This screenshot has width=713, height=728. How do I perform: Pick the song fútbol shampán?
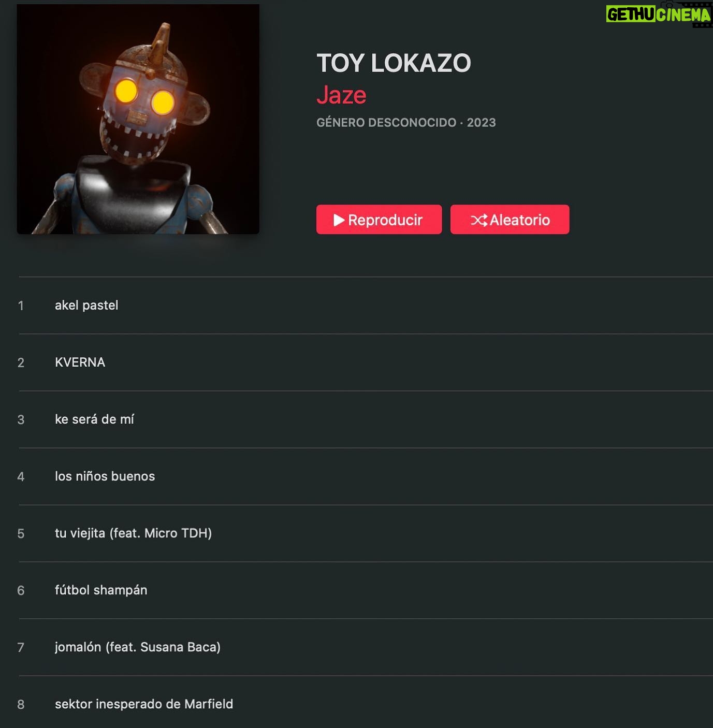click(366, 590)
